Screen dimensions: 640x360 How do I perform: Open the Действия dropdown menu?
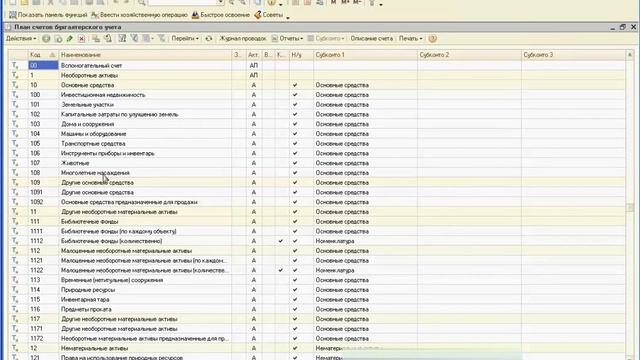[x=21, y=39]
